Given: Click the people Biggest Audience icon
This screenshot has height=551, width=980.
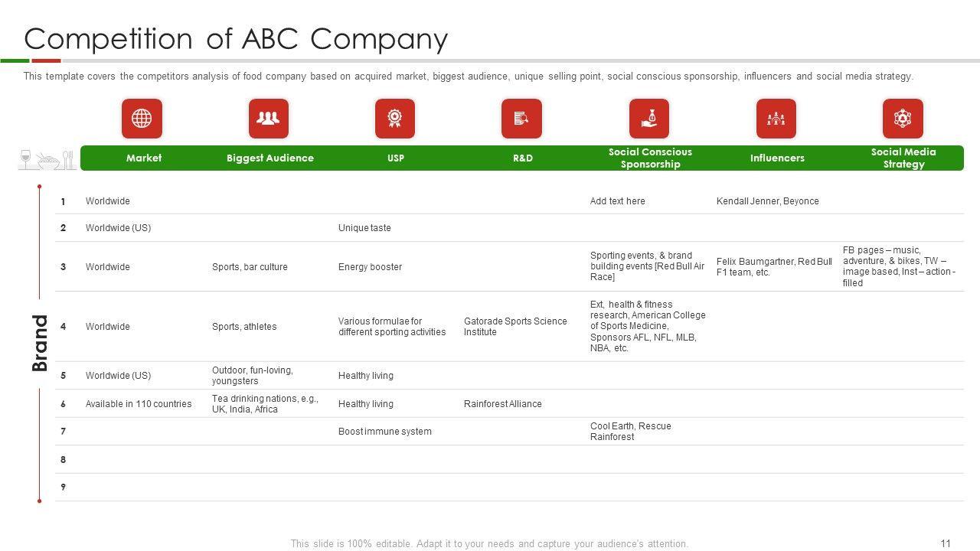Looking at the screenshot, I should [268, 119].
